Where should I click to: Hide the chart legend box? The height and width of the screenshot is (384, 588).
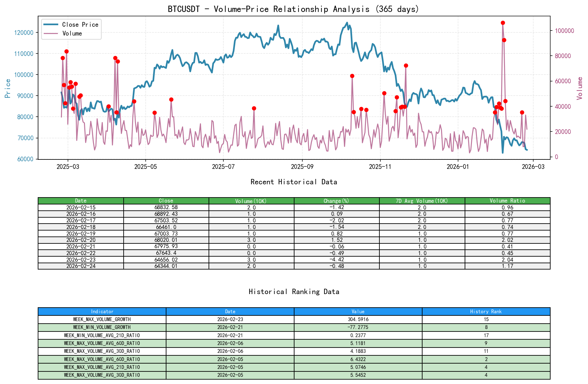(x=71, y=29)
